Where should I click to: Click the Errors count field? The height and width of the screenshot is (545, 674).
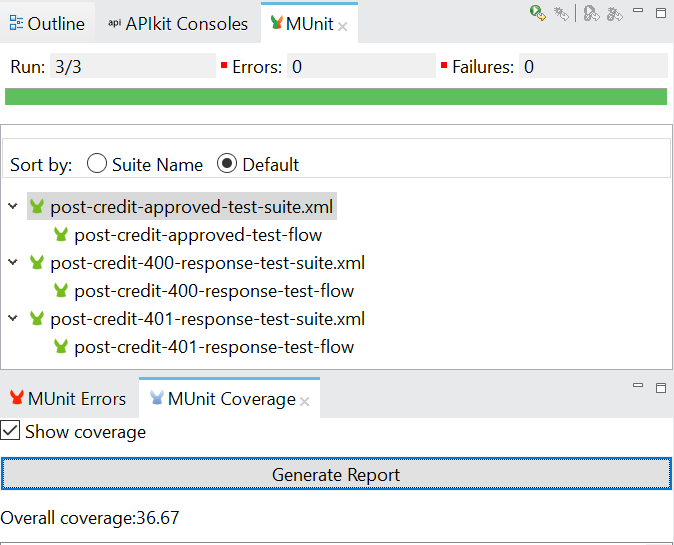(x=361, y=66)
